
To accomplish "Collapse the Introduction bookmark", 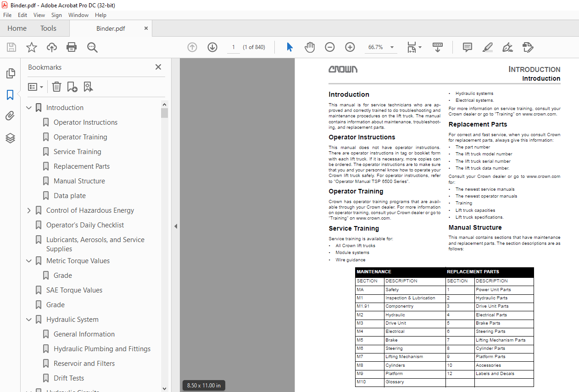I will [29, 108].
